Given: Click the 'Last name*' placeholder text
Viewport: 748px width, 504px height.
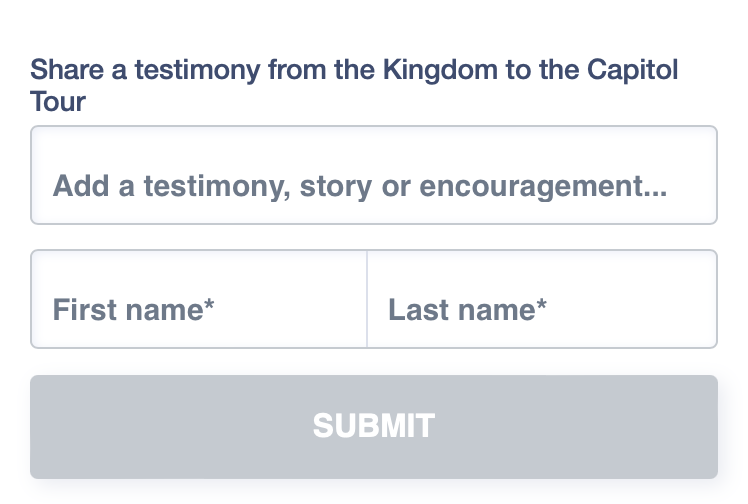Looking at the screenshot, I should tap(467, 310).
